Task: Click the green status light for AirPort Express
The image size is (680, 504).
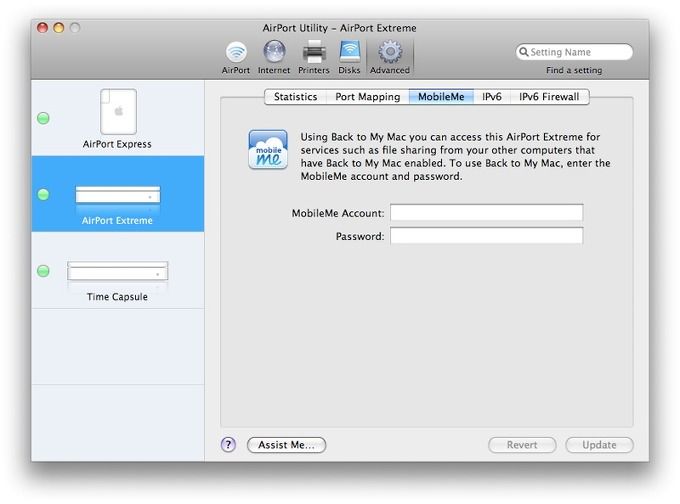Action: (x=43, y=118)
